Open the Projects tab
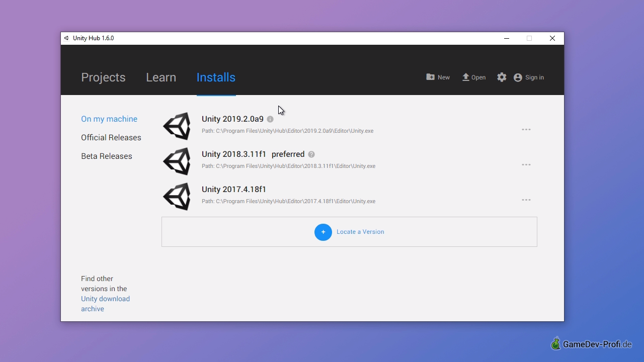This screenshot has width=644, height=362. [x=103, y=77]
